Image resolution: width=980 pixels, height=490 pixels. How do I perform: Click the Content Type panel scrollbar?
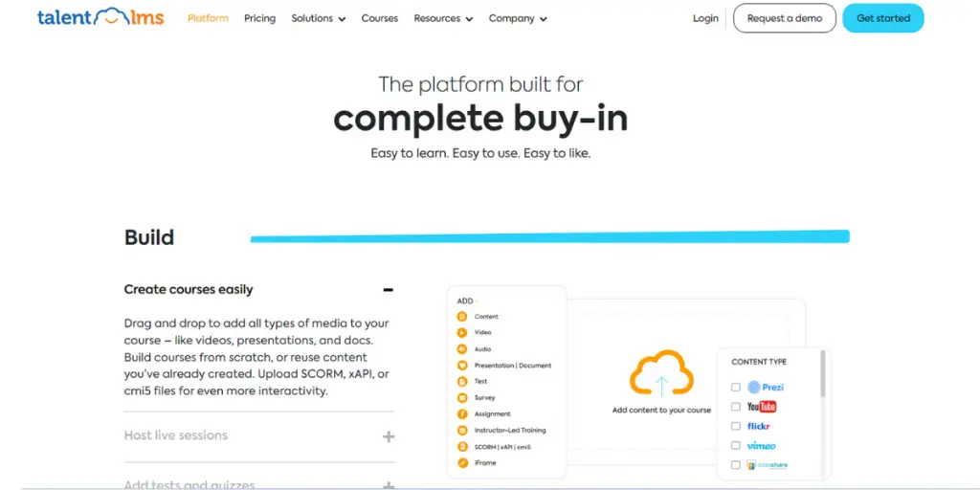pos(822,374)
